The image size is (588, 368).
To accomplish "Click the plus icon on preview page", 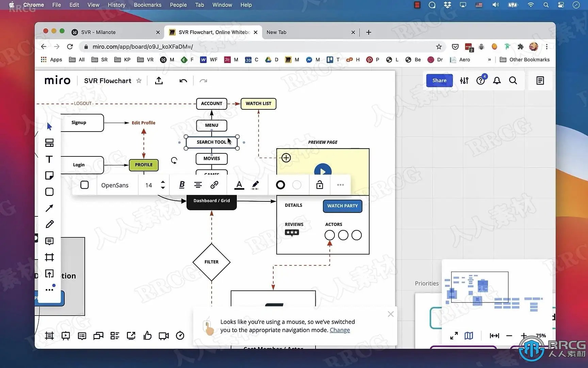I will tap(286, 158).
